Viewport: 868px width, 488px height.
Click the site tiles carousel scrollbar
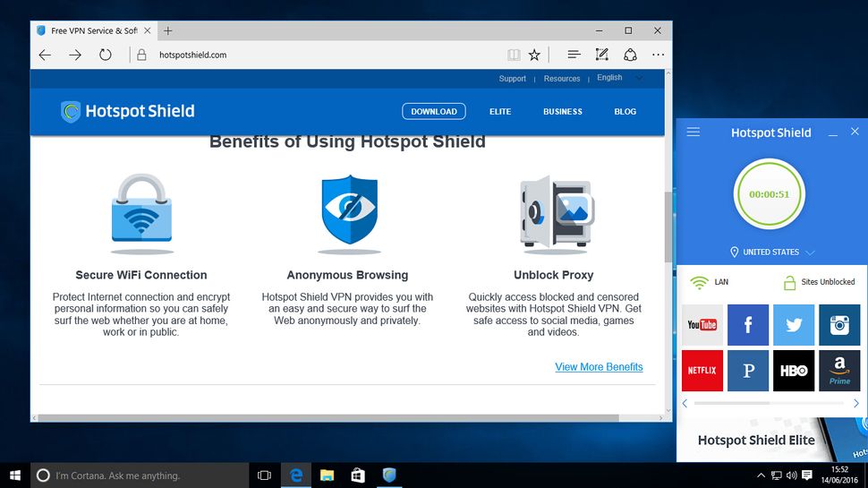point(731,403)
